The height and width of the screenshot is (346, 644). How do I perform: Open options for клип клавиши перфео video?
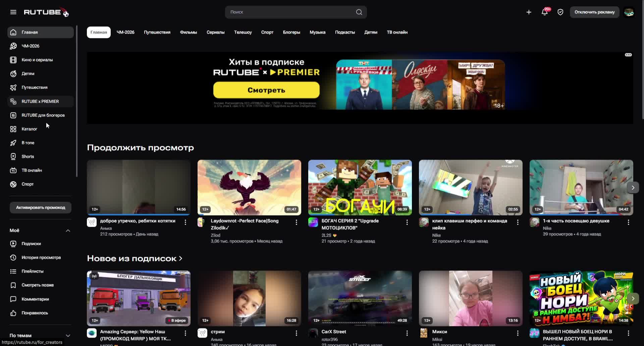pos(518,222)
